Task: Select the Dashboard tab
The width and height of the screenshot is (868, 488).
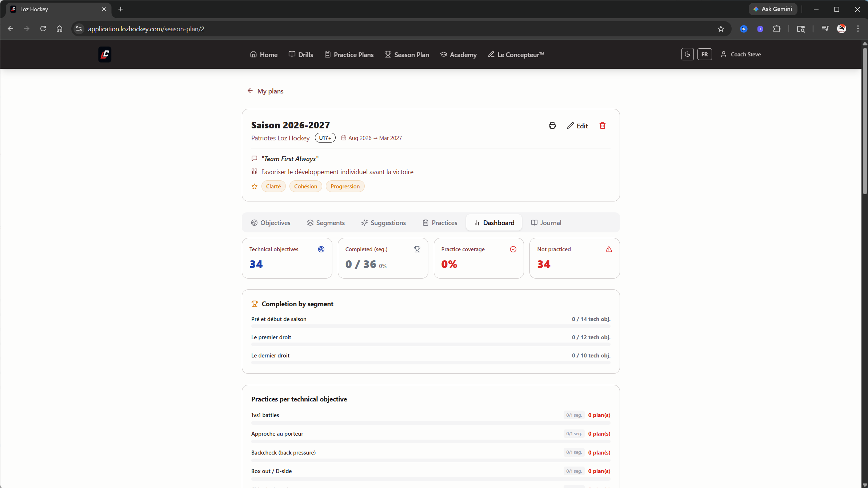Action: coord(494,223)
